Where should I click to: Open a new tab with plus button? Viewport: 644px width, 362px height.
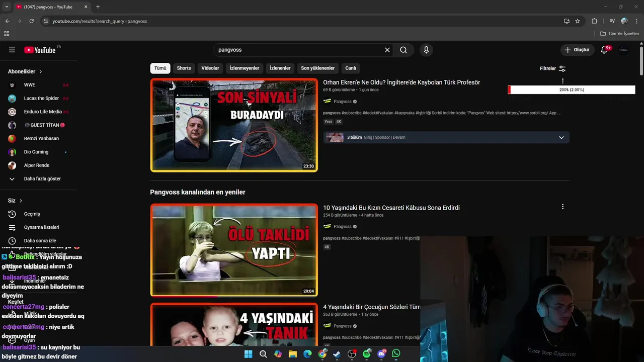(x=98, y=7)
